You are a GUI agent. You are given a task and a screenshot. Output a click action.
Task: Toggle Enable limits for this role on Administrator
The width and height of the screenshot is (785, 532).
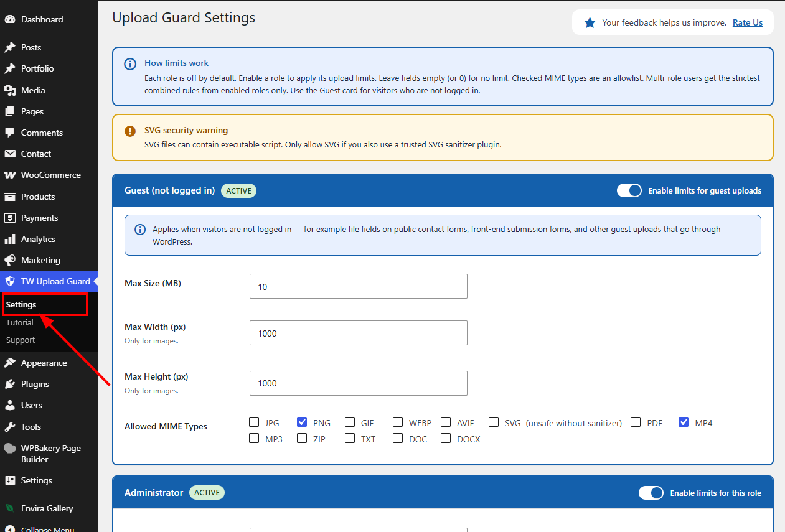[x=651, y=493]
